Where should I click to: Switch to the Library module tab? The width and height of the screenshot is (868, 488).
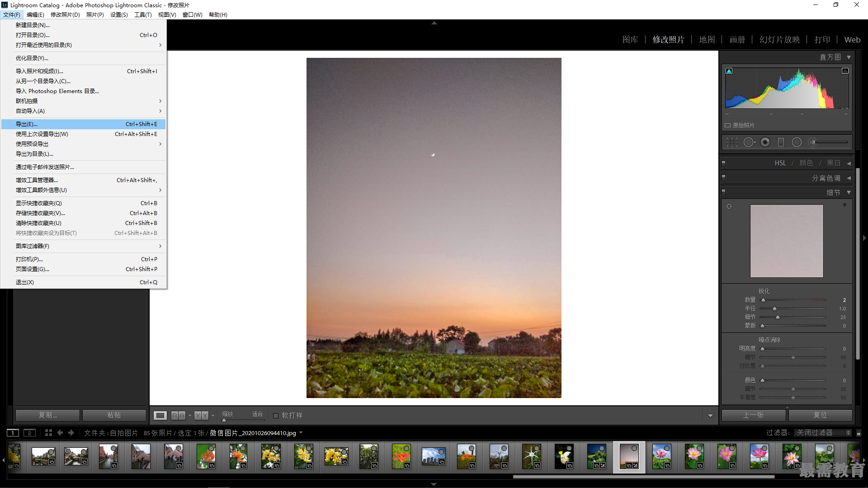(x=630, y=40)
